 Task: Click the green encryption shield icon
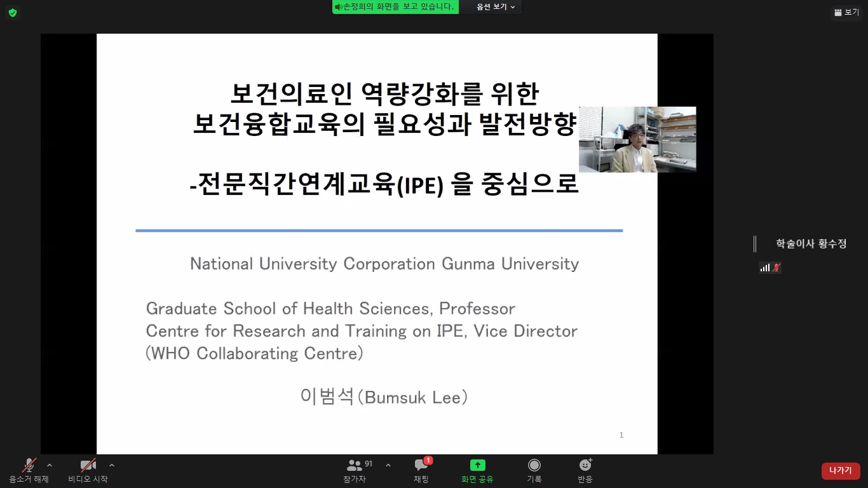click(x=13, y=13)
